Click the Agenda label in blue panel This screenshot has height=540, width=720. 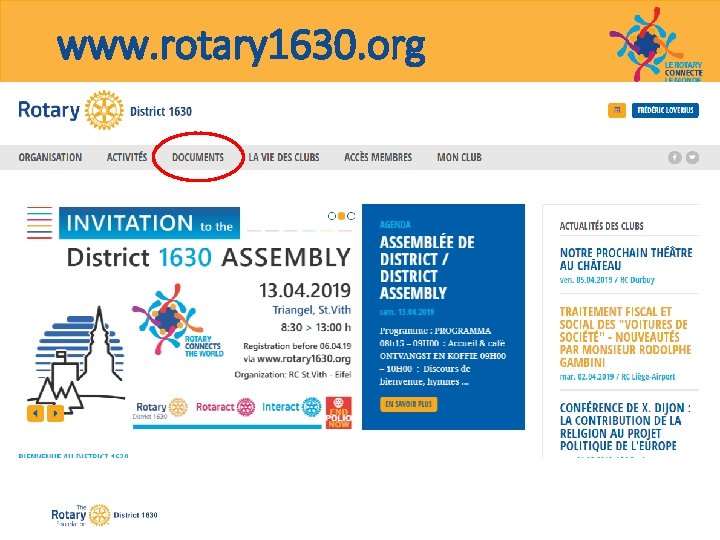395,225
